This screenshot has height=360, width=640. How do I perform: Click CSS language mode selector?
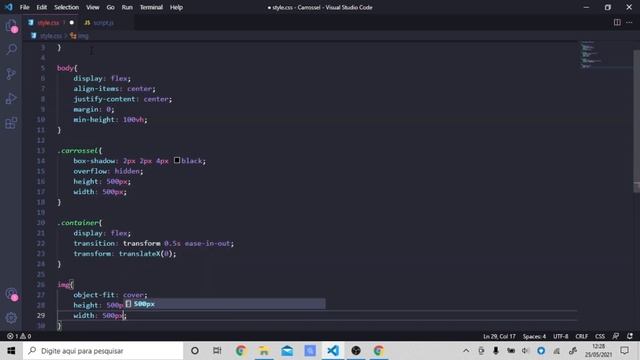pos(600,336)
